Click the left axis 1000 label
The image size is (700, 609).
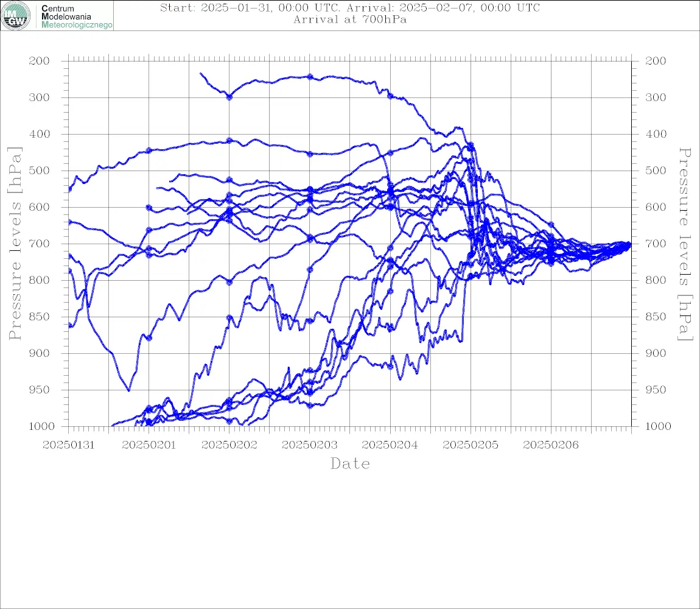click(41, 426)
